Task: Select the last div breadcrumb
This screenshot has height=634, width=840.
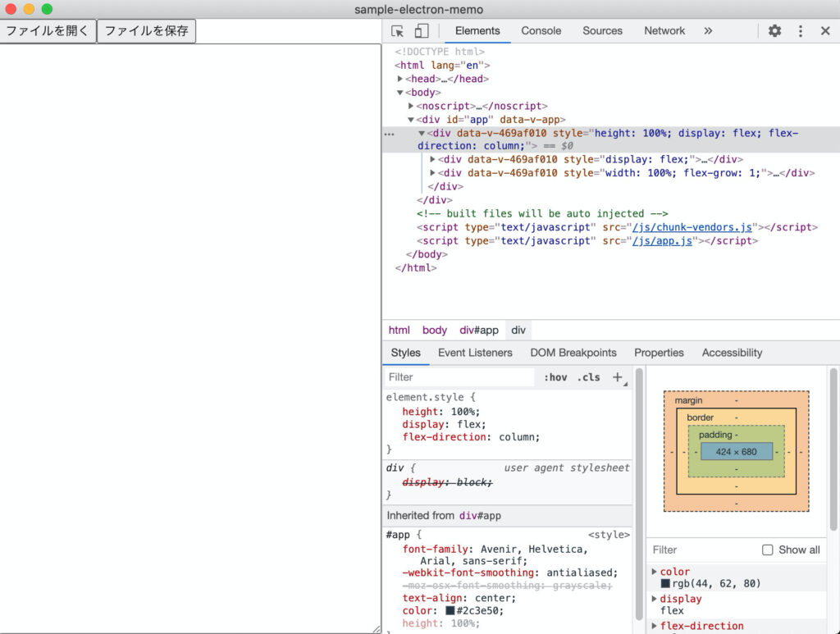Action: tap(518, 331)
